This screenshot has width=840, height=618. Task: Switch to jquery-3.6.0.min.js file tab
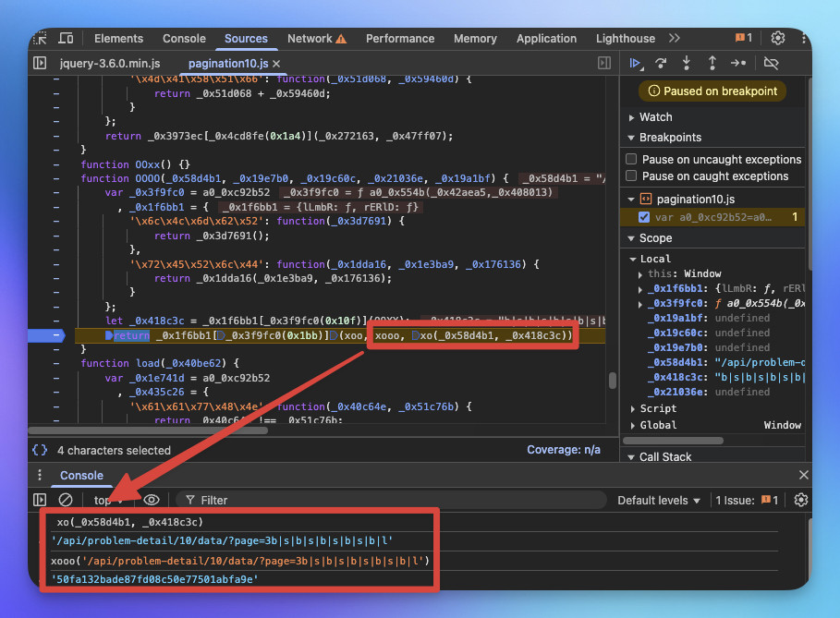110,63
